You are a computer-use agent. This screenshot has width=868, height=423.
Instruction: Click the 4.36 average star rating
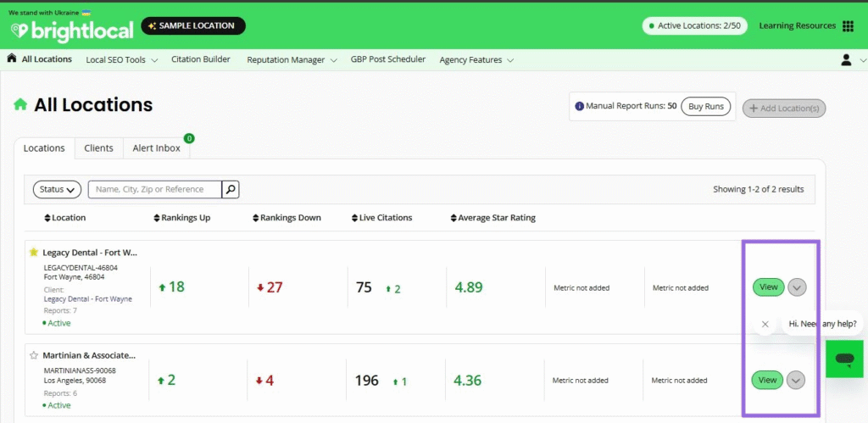click(x=467, y=381)
